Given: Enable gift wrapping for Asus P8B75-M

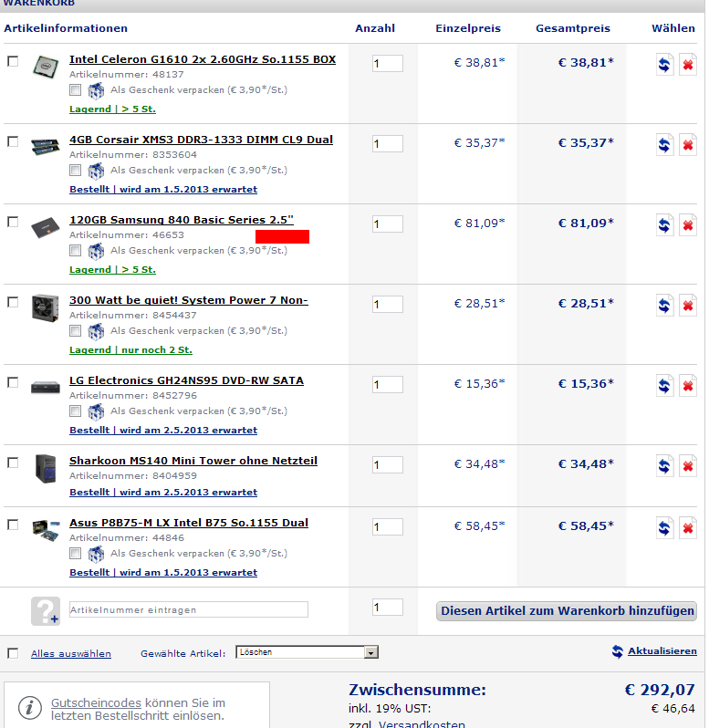Looking at the screenshot, I should point(75,554).
